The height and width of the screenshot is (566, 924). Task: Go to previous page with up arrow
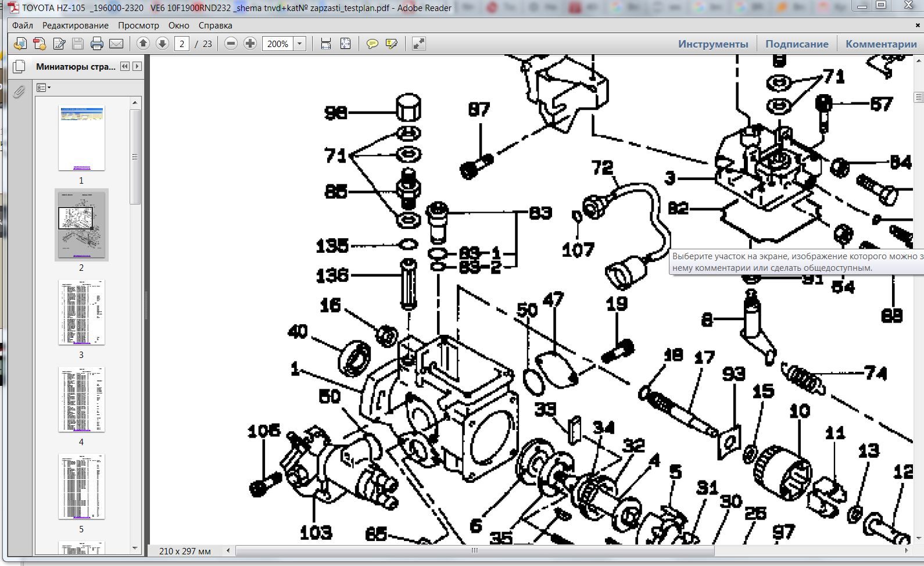[143, 44]
